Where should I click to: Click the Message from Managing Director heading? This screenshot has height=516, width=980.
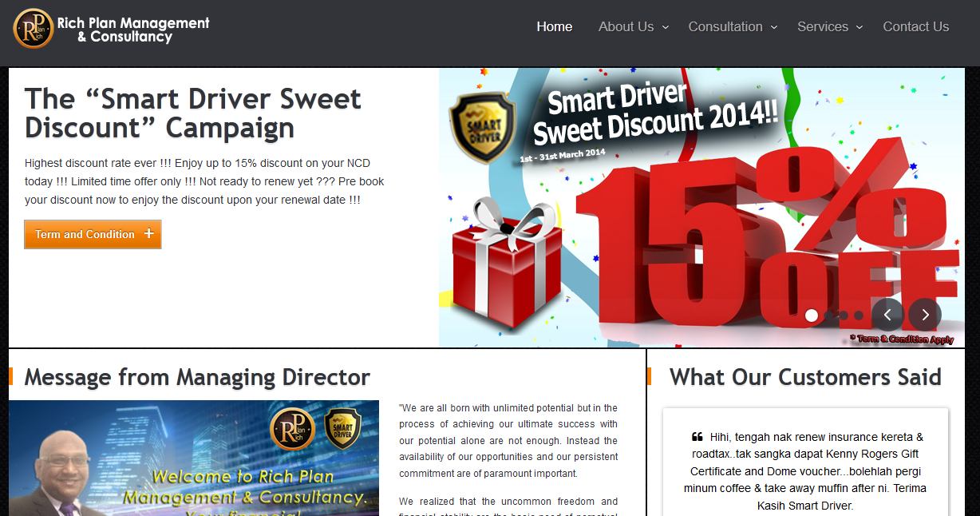point(197,377)
